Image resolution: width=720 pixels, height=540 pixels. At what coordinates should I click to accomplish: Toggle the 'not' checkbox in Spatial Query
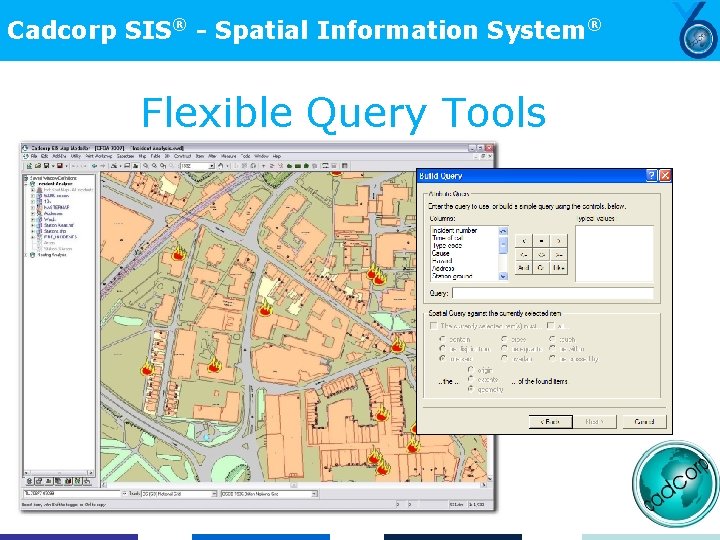(x=551, y=326)
